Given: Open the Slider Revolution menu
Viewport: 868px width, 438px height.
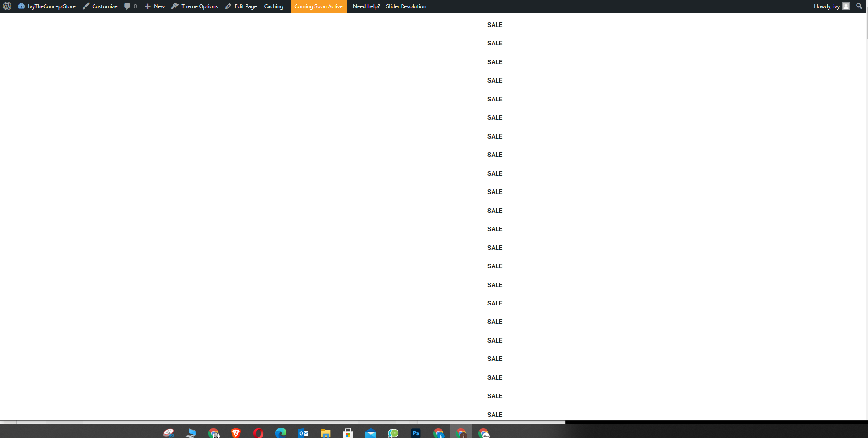Looking at the screenshot, I should click(x=406, y=6).
